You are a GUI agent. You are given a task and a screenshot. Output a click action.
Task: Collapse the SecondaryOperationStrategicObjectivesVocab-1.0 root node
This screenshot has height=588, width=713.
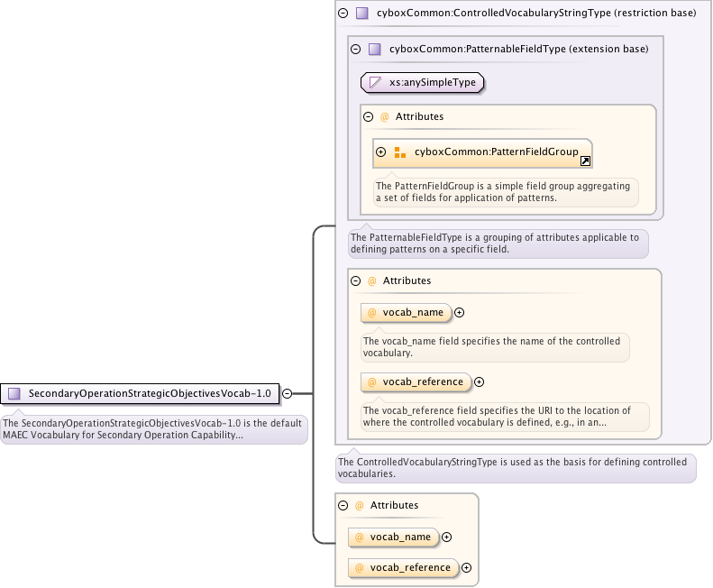click(287, 393)
